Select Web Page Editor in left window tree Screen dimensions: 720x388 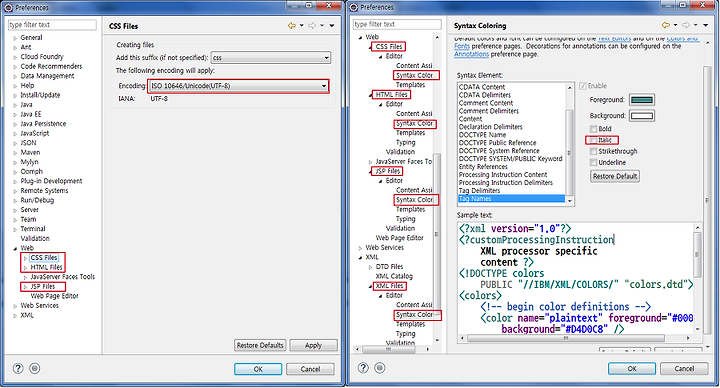pos(55,296)
